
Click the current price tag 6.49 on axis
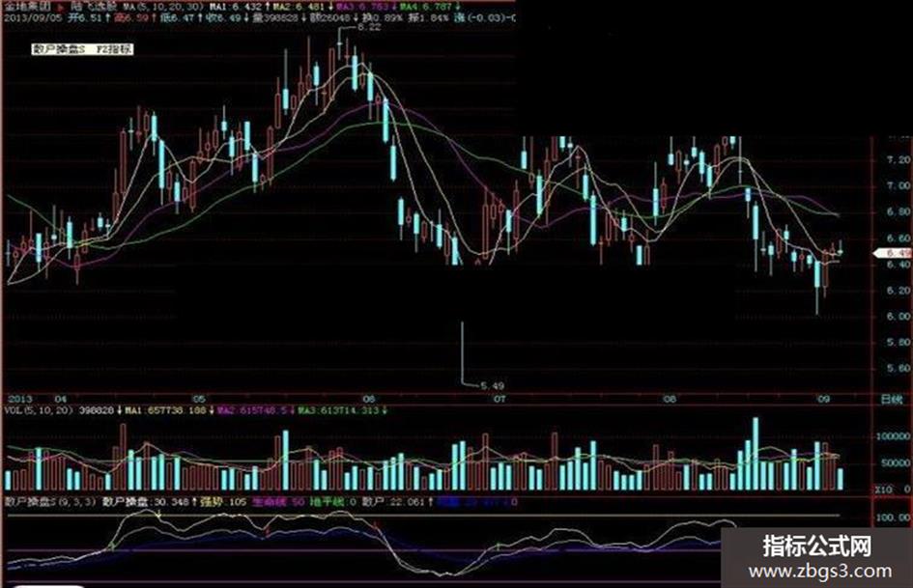point(892,253)
